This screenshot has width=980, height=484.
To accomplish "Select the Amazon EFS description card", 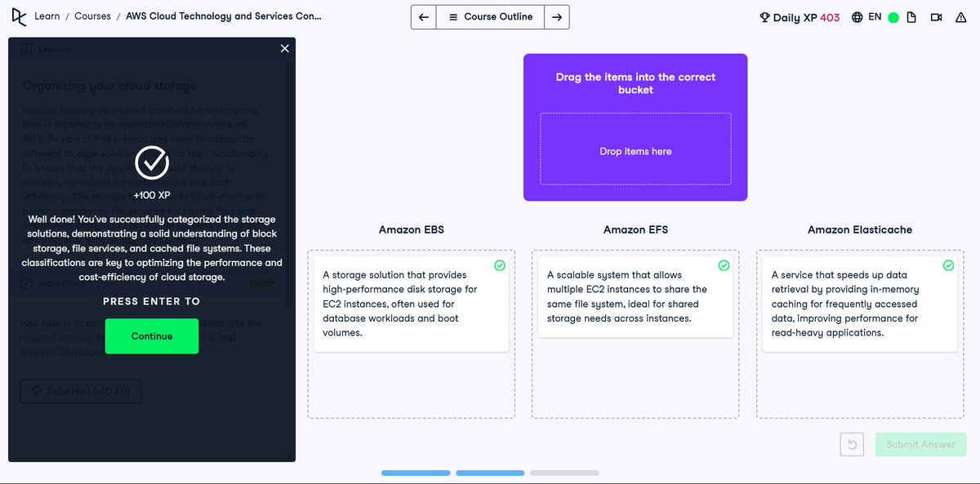I will point(635,296).
